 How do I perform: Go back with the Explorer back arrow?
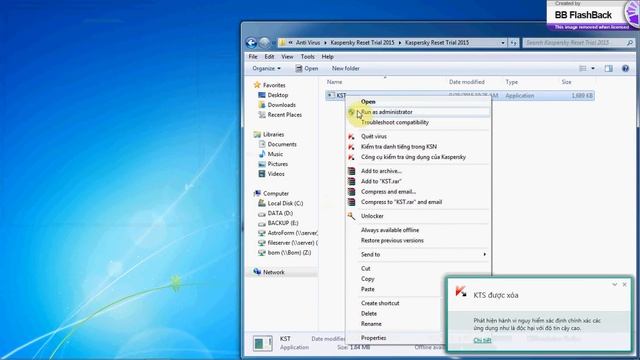point(251,43)
